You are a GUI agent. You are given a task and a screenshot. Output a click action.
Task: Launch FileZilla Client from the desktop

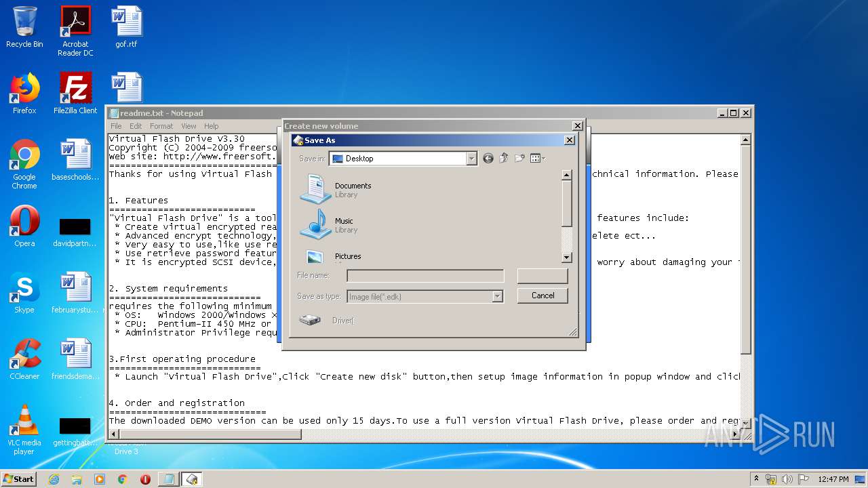click(x=75, y=94)
